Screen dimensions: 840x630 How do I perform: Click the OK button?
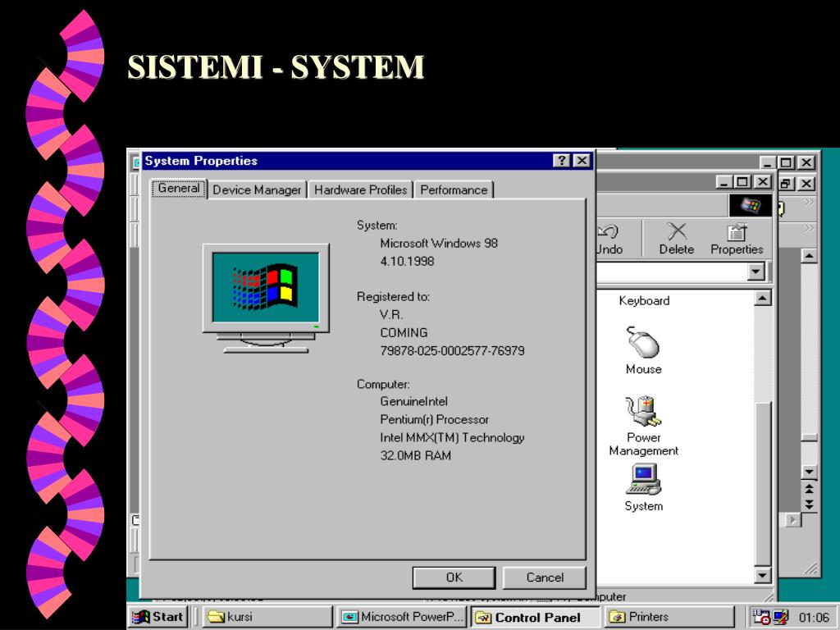tap(454, 577)
